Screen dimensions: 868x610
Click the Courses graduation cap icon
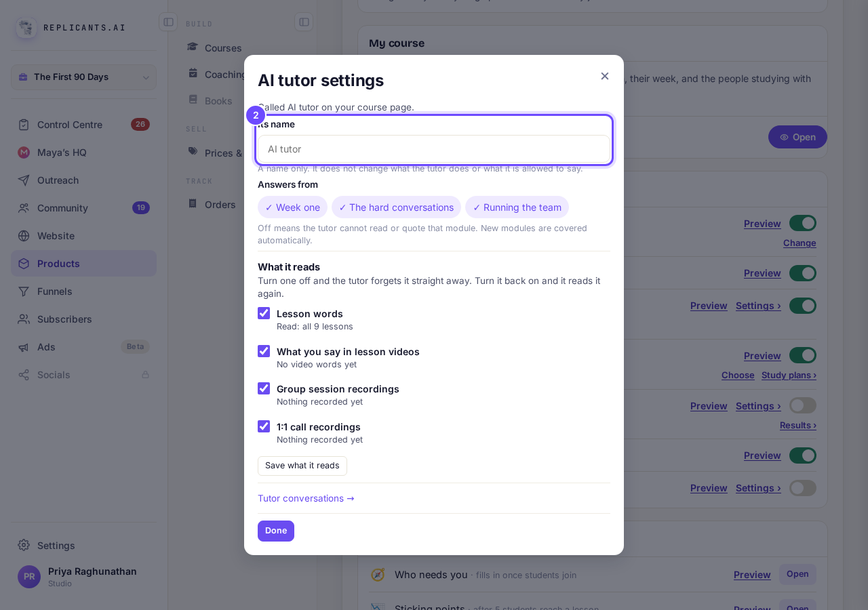(x=193, y=47)
